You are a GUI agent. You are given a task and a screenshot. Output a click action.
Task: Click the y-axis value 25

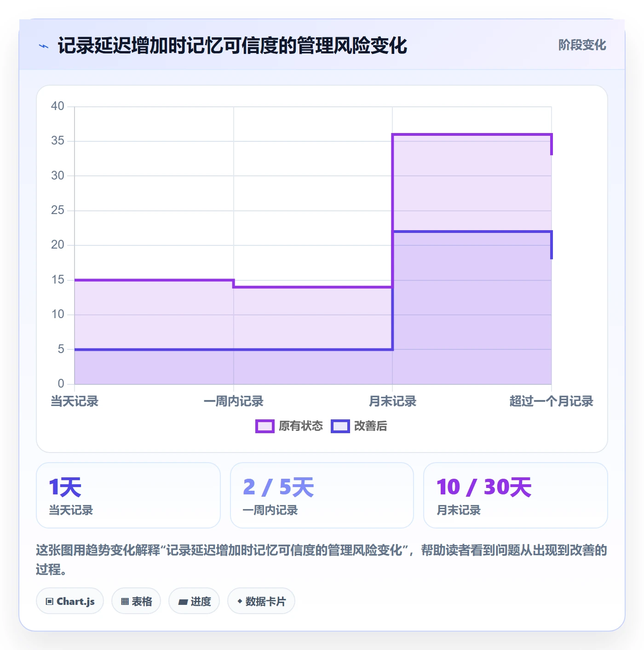tap(57, 210)
